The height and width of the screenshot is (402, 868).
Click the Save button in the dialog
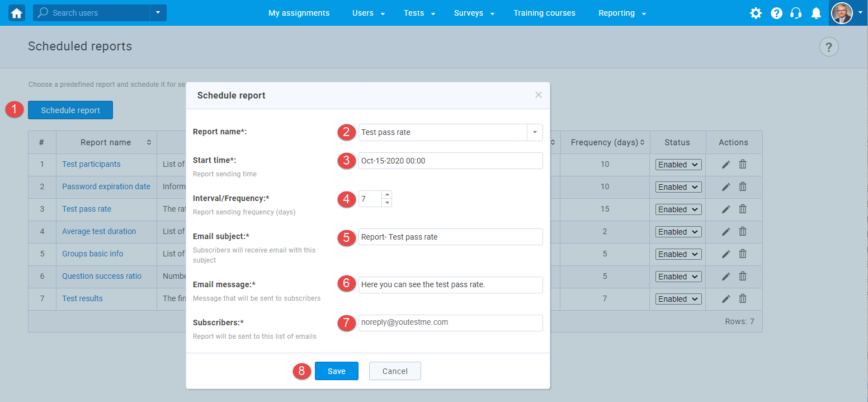pos(336,371)
